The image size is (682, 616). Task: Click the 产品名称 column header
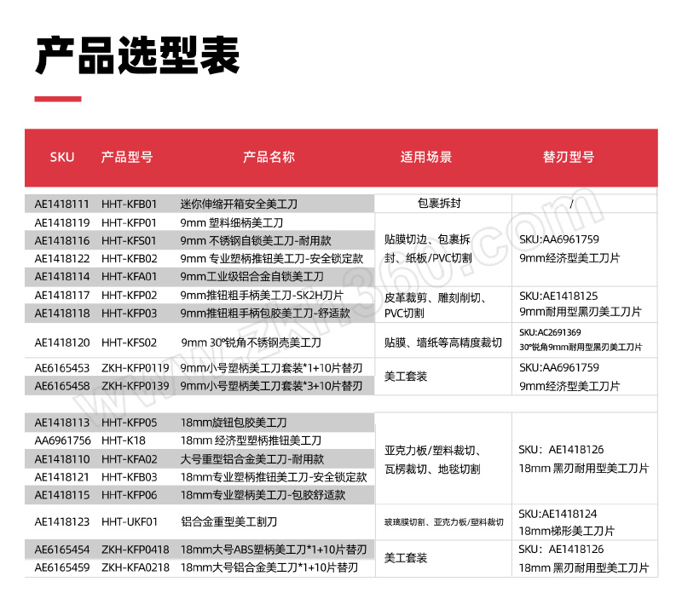[x=269, y=157]
